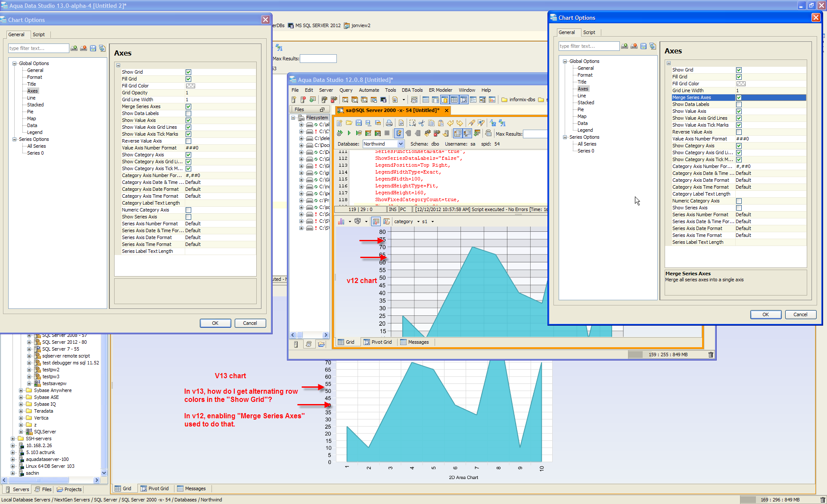This screenshot has height=504, width=827.
Task: Click the save icon in right Chart Options
Action: click(x=644, y=46)
